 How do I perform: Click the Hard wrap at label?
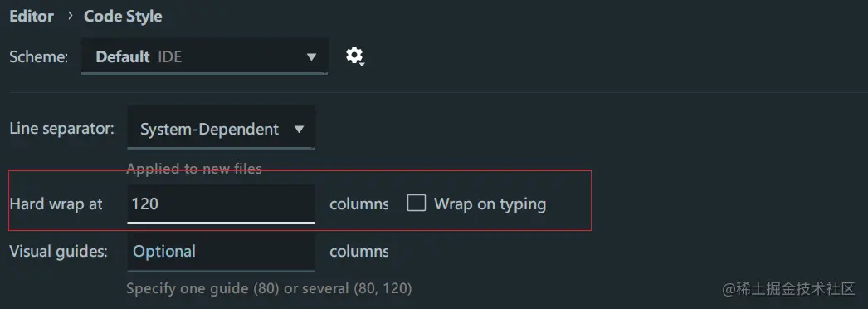[x=56, y=204]
